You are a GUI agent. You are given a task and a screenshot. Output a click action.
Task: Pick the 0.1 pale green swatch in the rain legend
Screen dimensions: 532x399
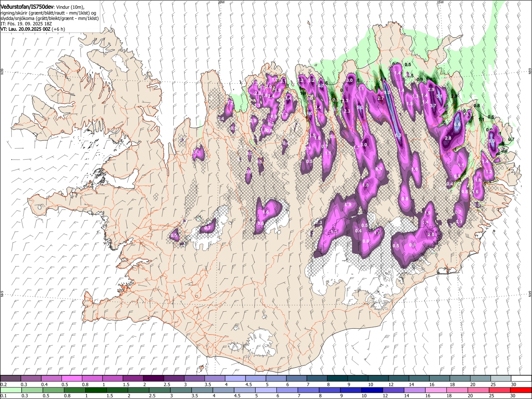pyautogui.click(x=11, y=390)
